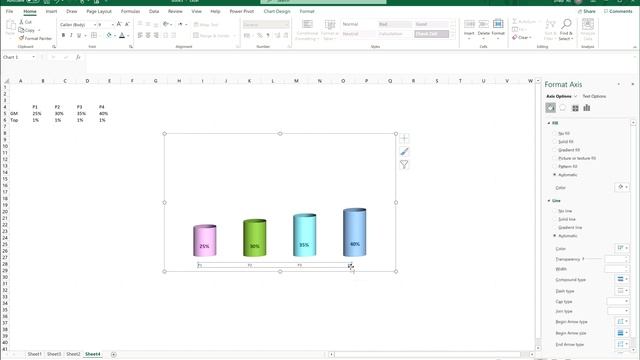Screen dimensions: 640x360
Task: Open the File menu tab
Action: [9, 11]
